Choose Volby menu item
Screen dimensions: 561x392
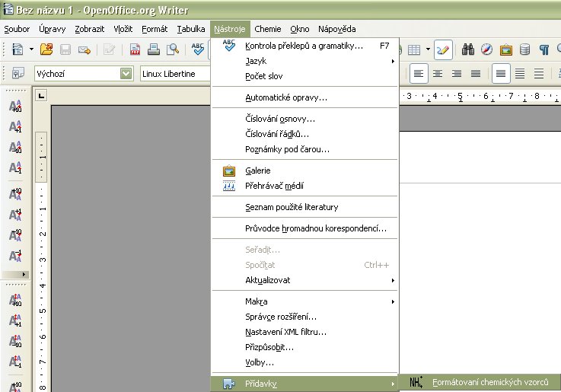click(x=304, y=362)
